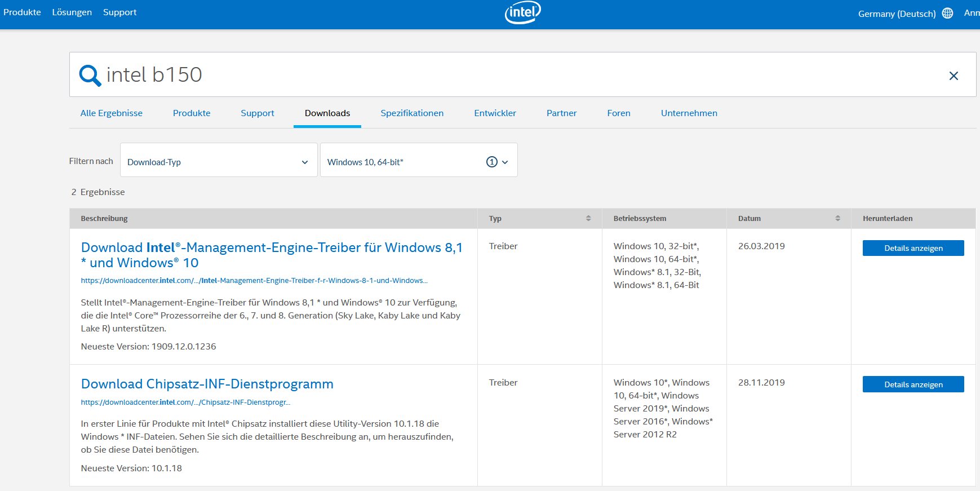Switch to the Spezifikationen tab
Image resolution: width=980 pixels, height=491 pixels.
click(x=412, y=113)
